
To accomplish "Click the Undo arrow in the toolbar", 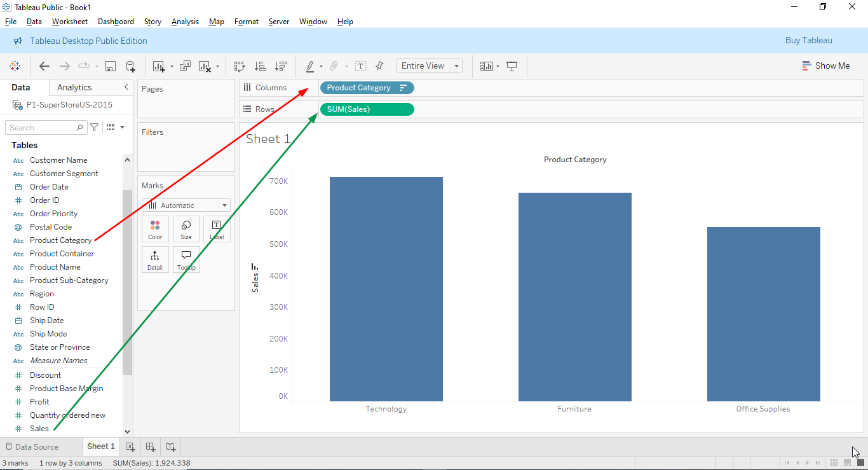I will (44, 66).
